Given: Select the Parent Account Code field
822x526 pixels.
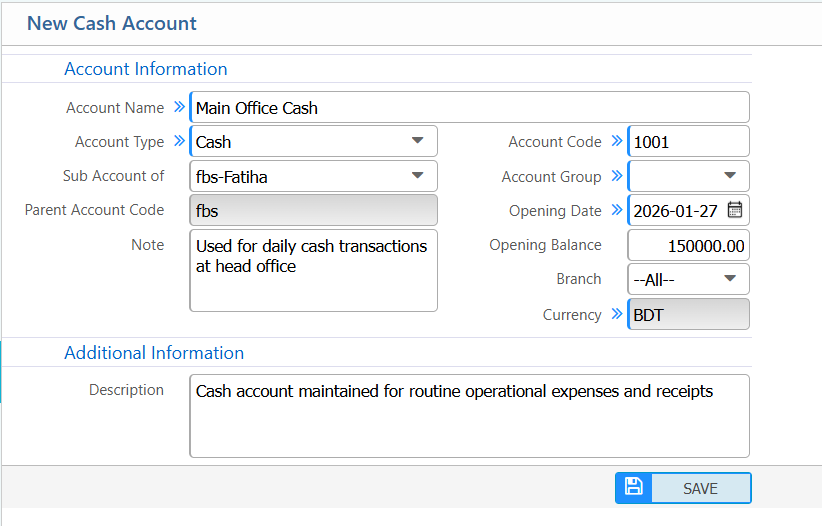Looking at the screenshot, I should (313, 210).
